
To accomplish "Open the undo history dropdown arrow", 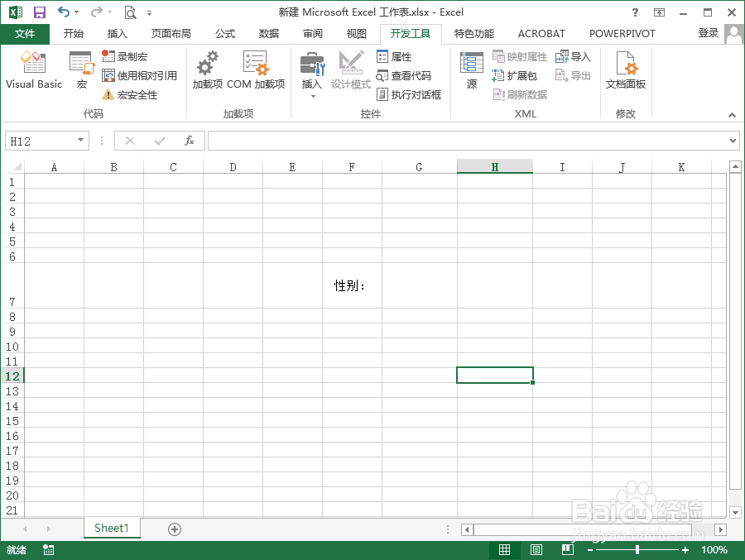I will point(76,12).
